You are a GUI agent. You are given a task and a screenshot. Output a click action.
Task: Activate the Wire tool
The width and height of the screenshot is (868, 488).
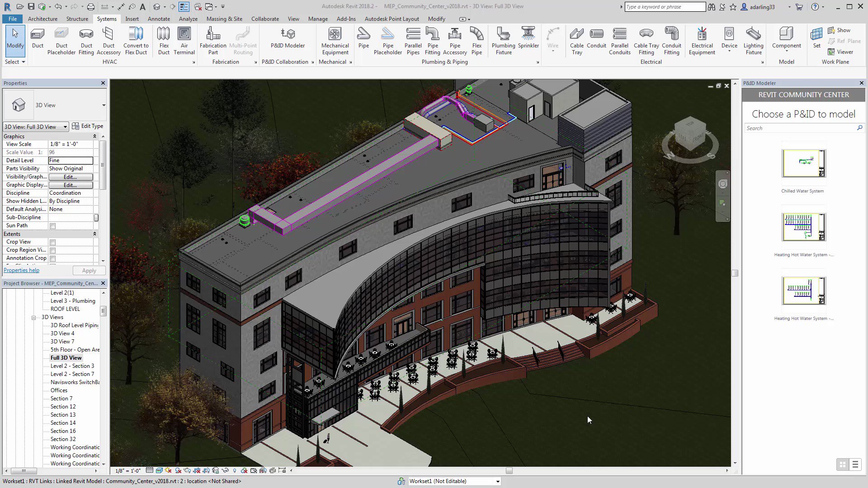point(552,38)
